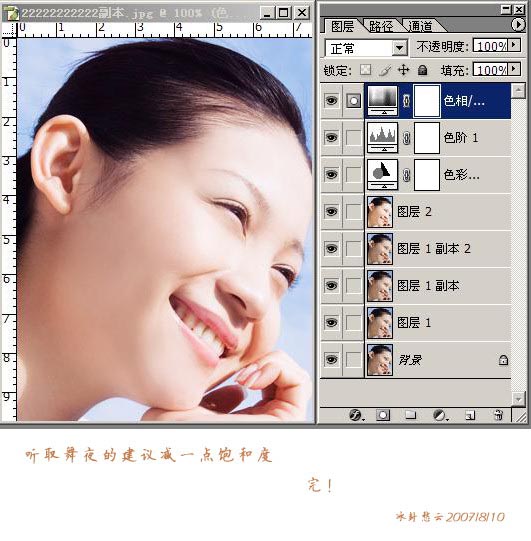The image size is (531, 541).
Task: Select the 图层 1 layer name
Action: pos(414,323)
